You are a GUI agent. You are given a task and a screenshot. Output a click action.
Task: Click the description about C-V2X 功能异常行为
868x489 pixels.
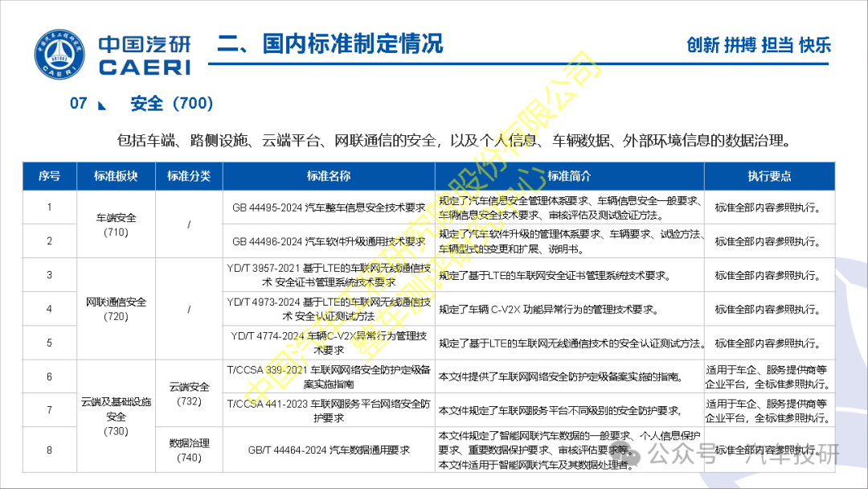click(x=549, y=309)
